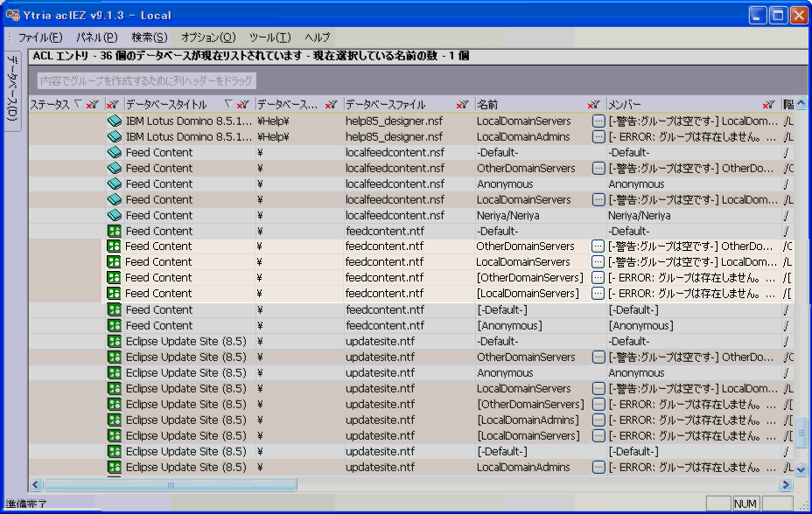
Task: Click the group-by drag area box
Action: point(147,81)
